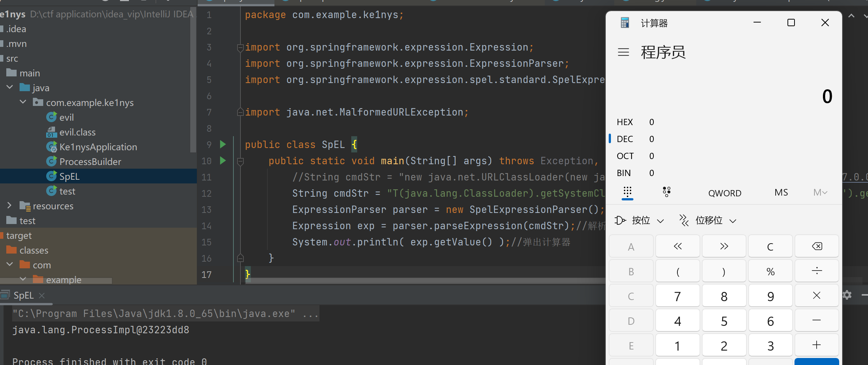This screenshot has height=365, width=868.
Task: Click the QWORD word size button
Action: (x=724, y=193)
